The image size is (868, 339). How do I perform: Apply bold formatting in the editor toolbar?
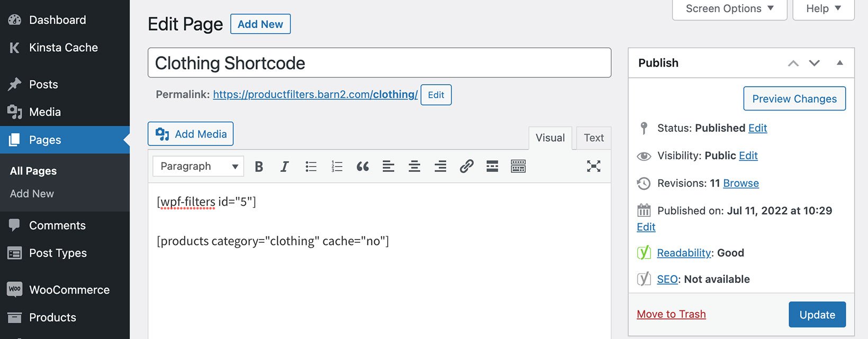tap(259, 166)
